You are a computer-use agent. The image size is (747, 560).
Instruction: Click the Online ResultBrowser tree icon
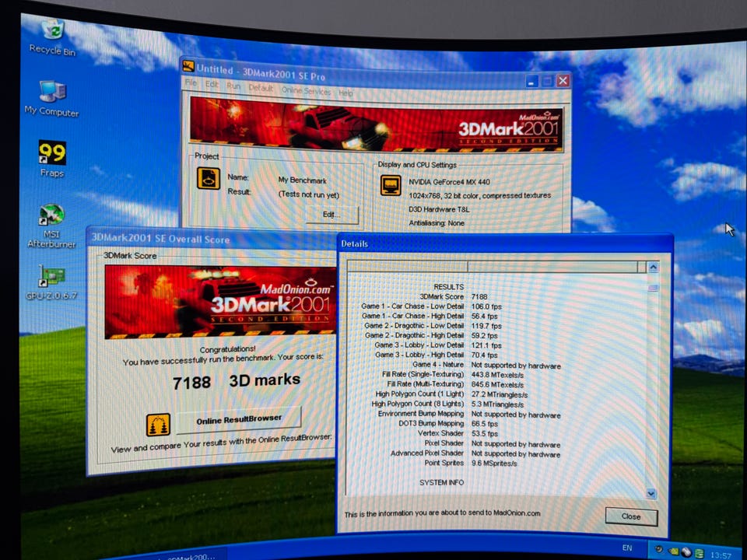pyautogui.click(x=158, y=425)
